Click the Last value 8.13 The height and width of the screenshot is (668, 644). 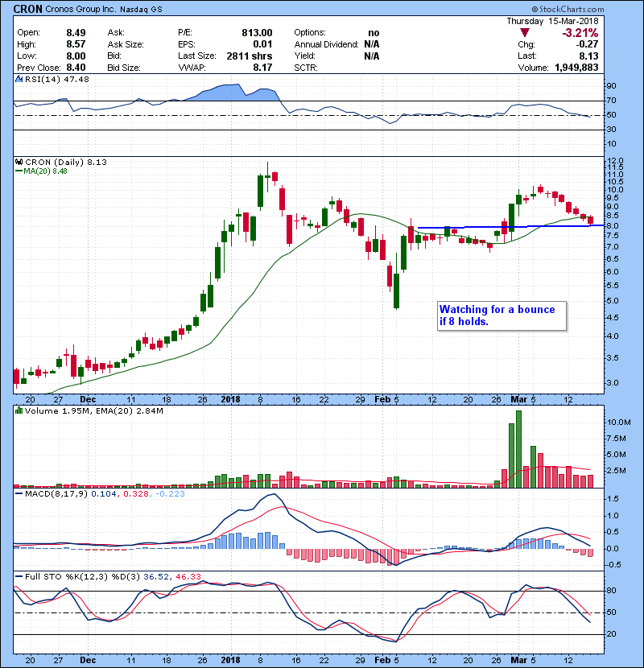point(588,56)
